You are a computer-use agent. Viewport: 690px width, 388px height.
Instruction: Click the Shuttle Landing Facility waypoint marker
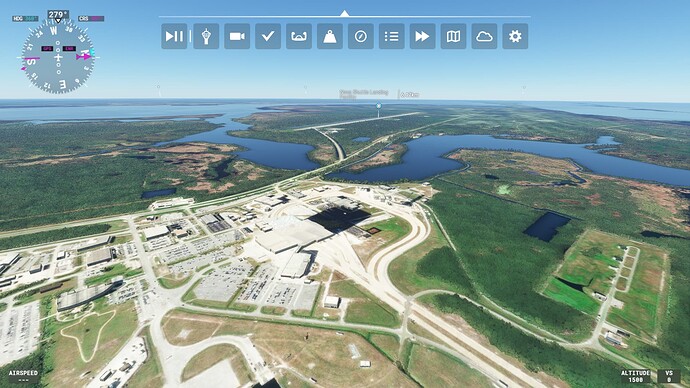click(378, 106)
